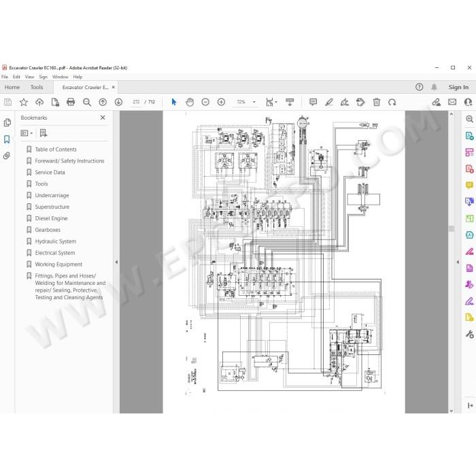Open Table of Contents bookmark
This screenshot has height=476, width=476.
pos(56,150)
